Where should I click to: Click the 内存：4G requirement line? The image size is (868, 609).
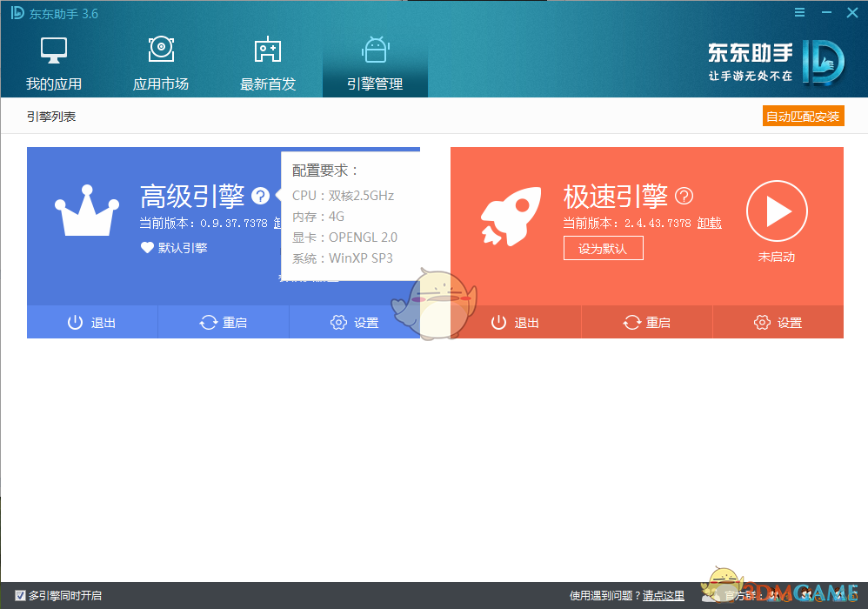point(318,216)
